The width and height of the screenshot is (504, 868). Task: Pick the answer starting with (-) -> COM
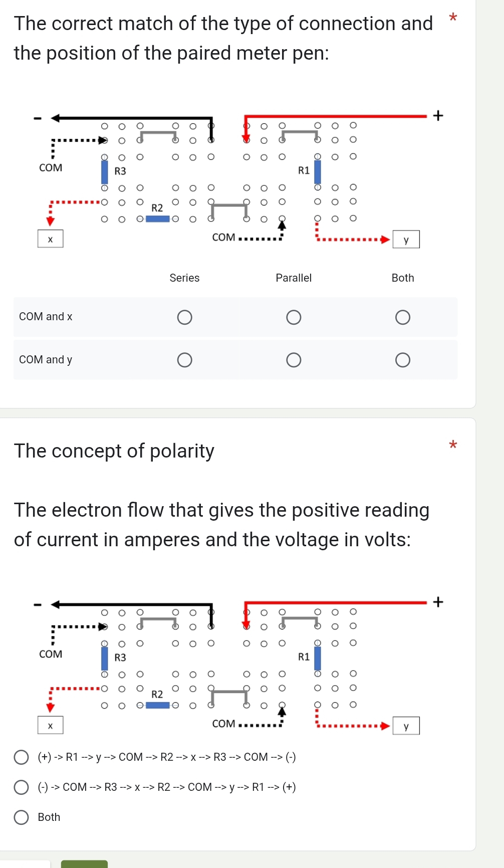click(21, 787)
